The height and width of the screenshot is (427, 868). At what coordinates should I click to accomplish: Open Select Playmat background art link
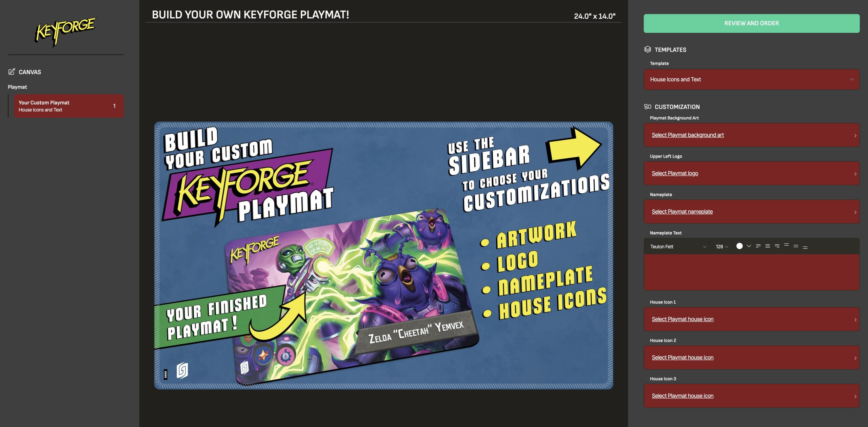(x=687, y=135)
